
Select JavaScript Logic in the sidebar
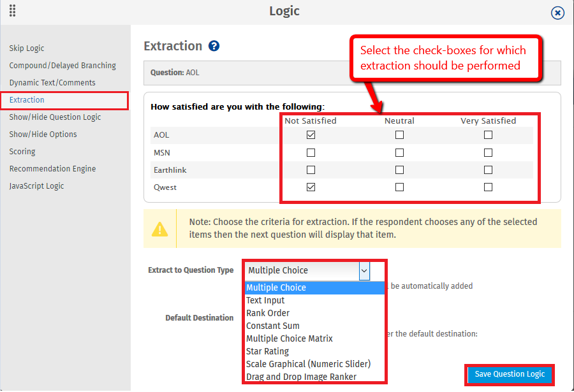(37, 185)
